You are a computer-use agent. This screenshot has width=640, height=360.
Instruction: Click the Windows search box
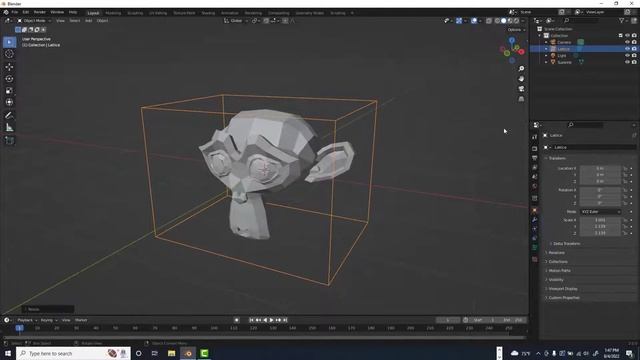73,353
